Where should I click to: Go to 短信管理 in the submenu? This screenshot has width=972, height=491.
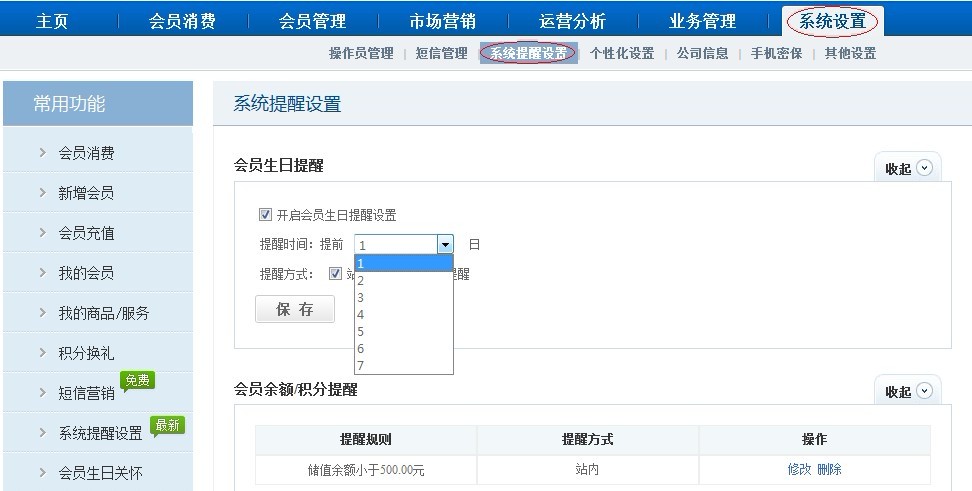pyautogui.click(x=441, y=54)
